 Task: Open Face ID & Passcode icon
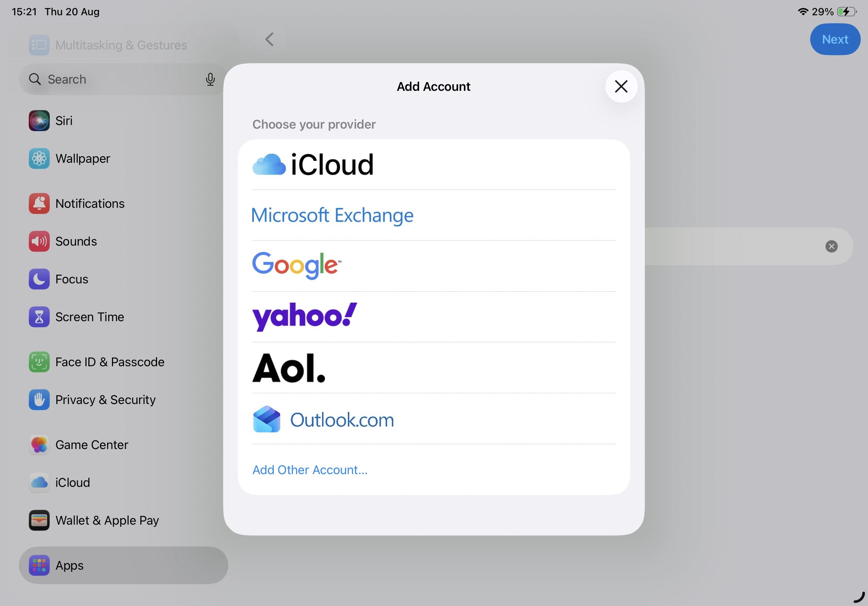[39, 362]
